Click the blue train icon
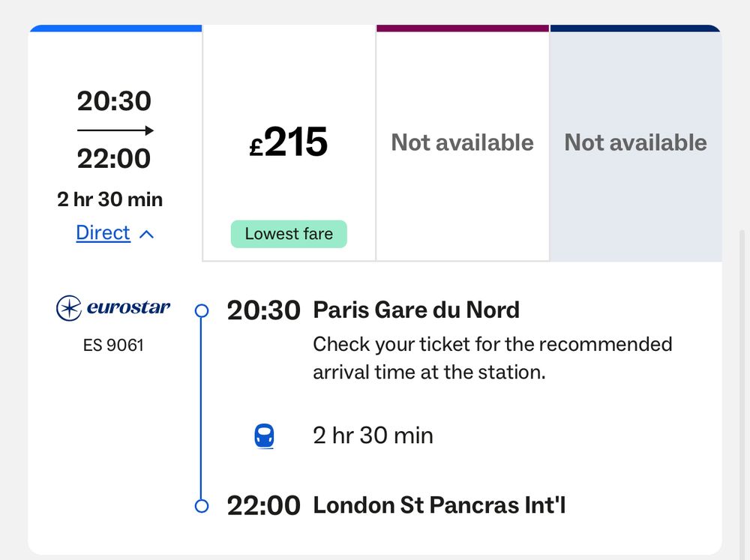Viewport: 750px width, 560px height. (264, 436)
